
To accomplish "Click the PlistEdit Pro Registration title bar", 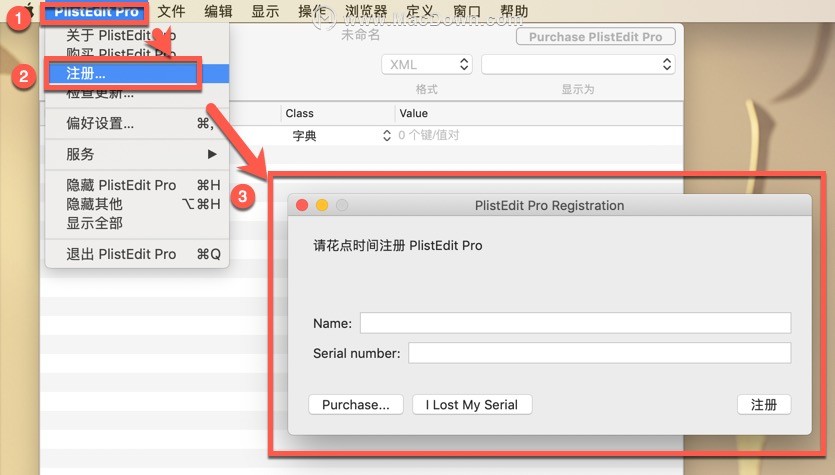I will (x=549, y=206).
